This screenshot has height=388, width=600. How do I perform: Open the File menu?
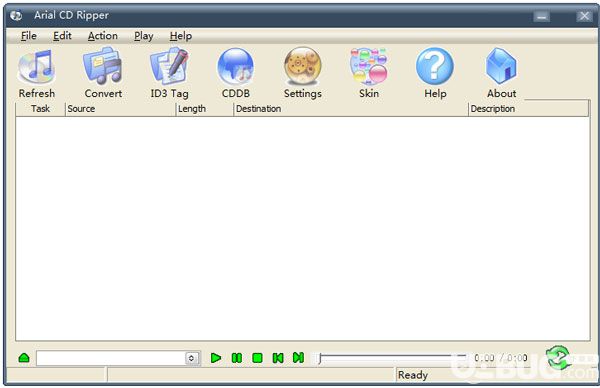[29, 36]
